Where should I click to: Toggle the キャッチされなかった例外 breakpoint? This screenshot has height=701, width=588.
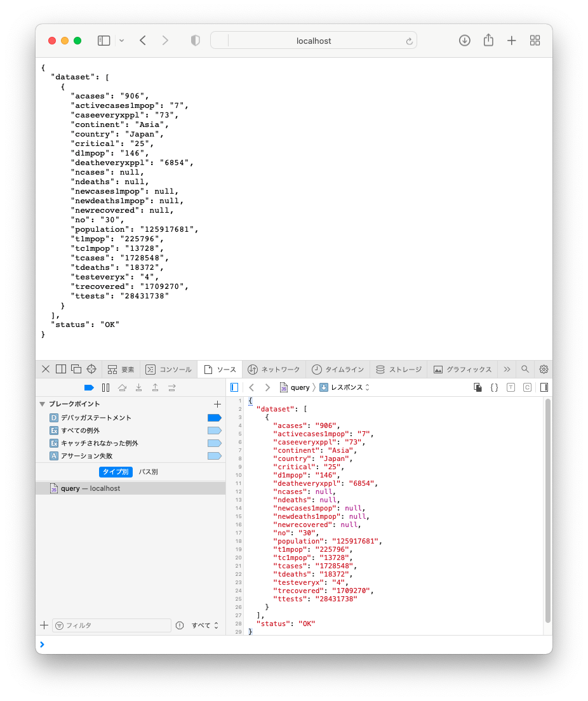click(215, 443)
